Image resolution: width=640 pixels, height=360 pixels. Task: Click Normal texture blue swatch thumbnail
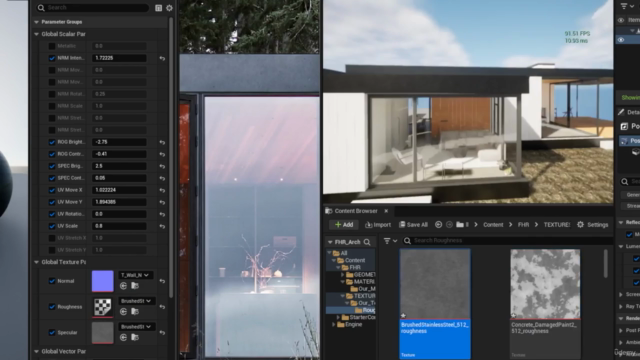coord(102,281)
